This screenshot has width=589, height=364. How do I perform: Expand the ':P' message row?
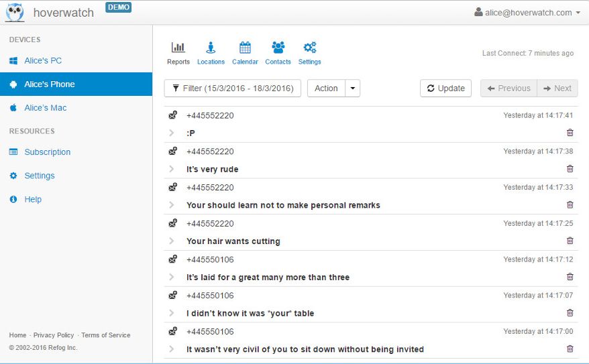[x=172, y=133]
